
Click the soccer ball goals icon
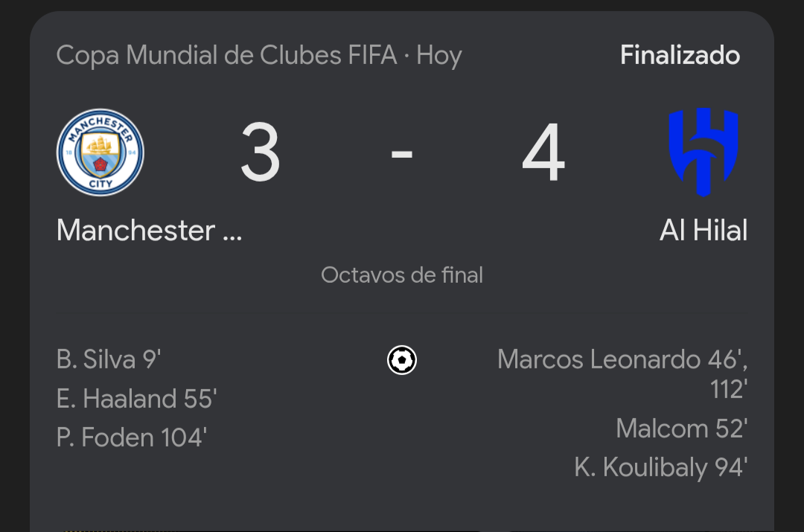tap(402, 360)
